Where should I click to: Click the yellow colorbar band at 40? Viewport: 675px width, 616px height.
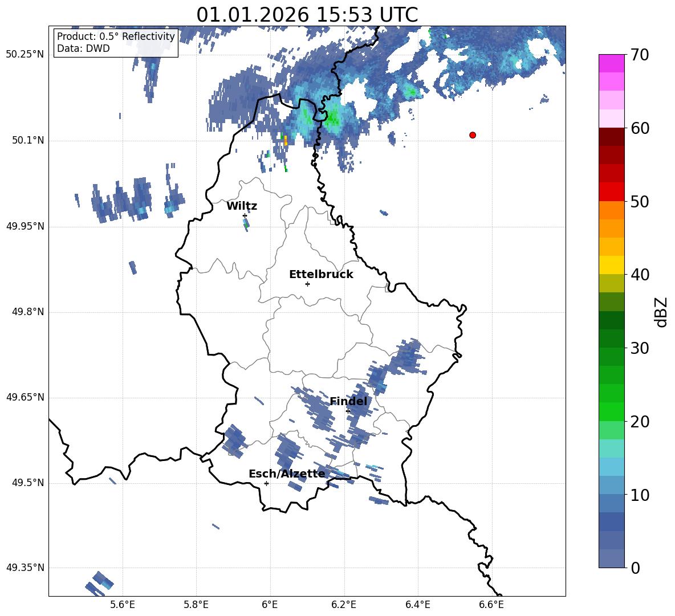click(x=611, y=265)
